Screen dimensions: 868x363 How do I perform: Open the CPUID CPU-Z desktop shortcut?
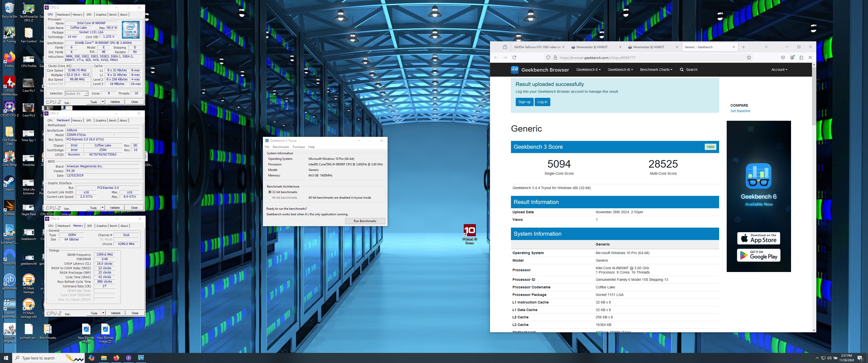(x=9, y=109)
